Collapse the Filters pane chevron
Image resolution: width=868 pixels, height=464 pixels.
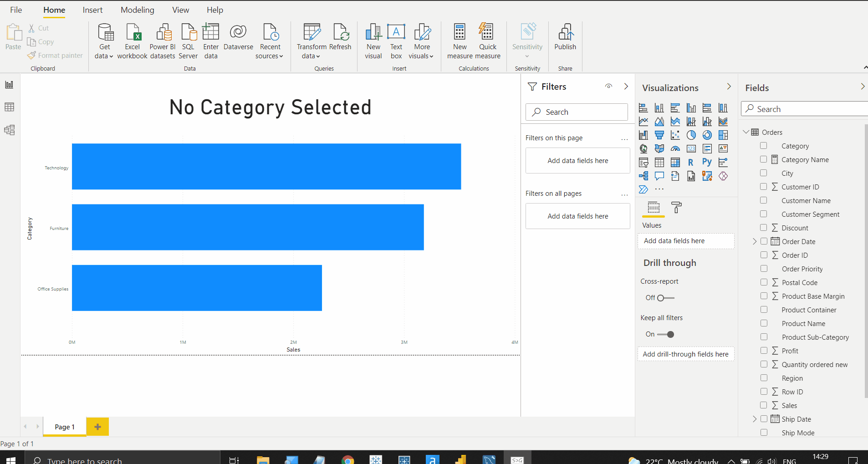(626, 86)
